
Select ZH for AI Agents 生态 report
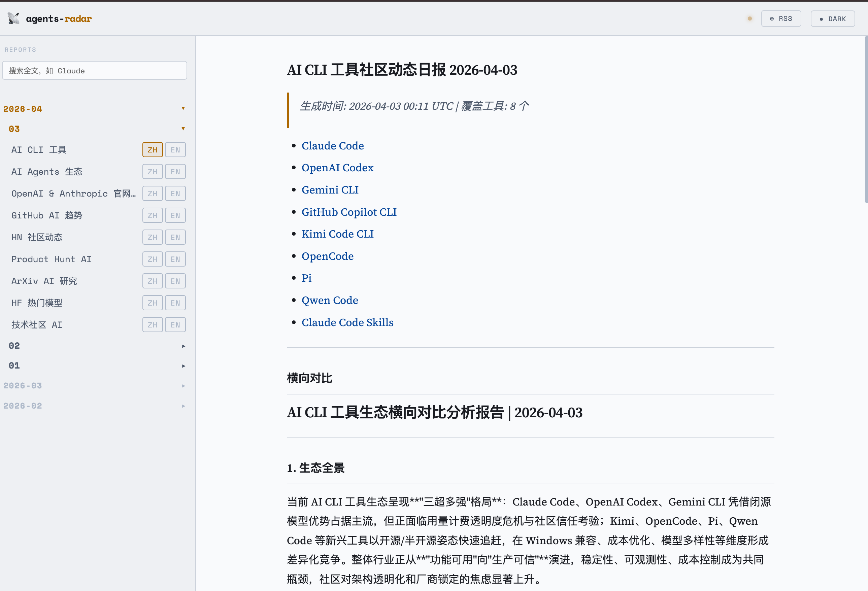(x=153, y=172)
